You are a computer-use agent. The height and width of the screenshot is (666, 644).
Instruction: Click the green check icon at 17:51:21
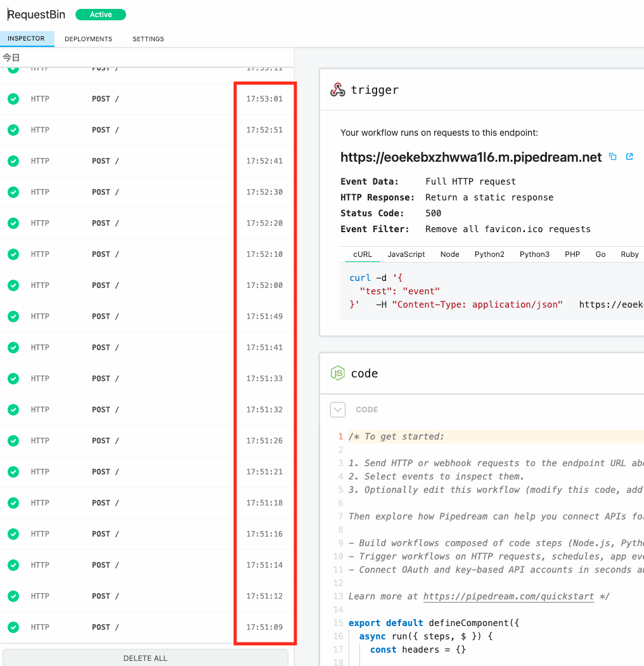[x=13, y=471]
